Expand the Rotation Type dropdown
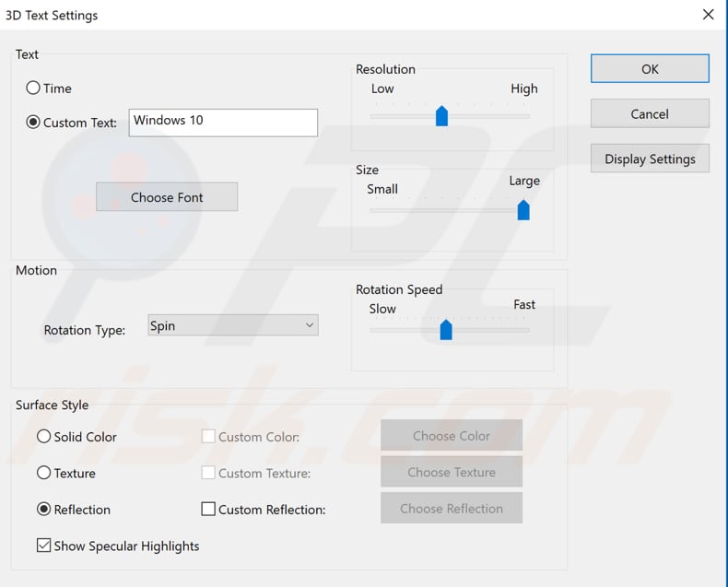 coord(233,325)
